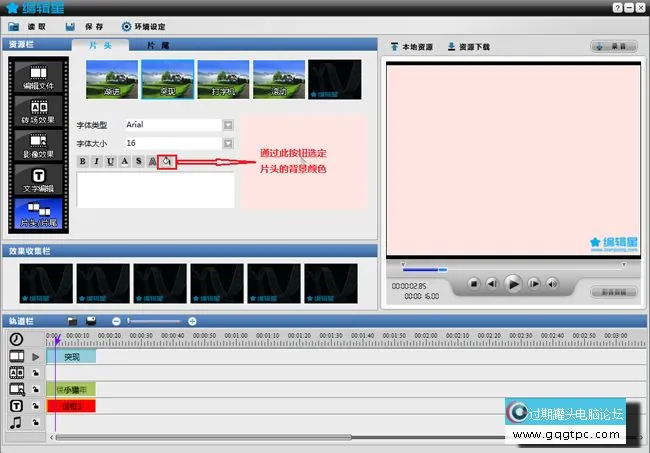Click the button right of playback controls
The height and width of the screenshot is (453, 650).
(x=614, y=292)
